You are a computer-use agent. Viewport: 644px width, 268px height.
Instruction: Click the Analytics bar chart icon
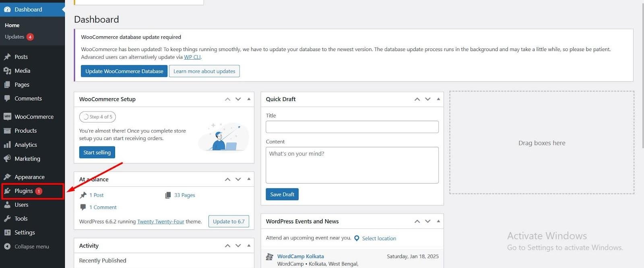(7, 145)
